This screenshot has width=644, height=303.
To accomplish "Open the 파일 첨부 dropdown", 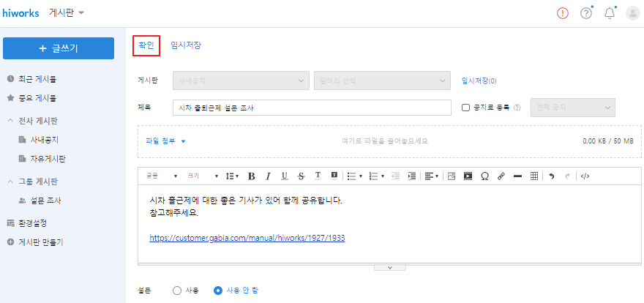I will 165,141.
